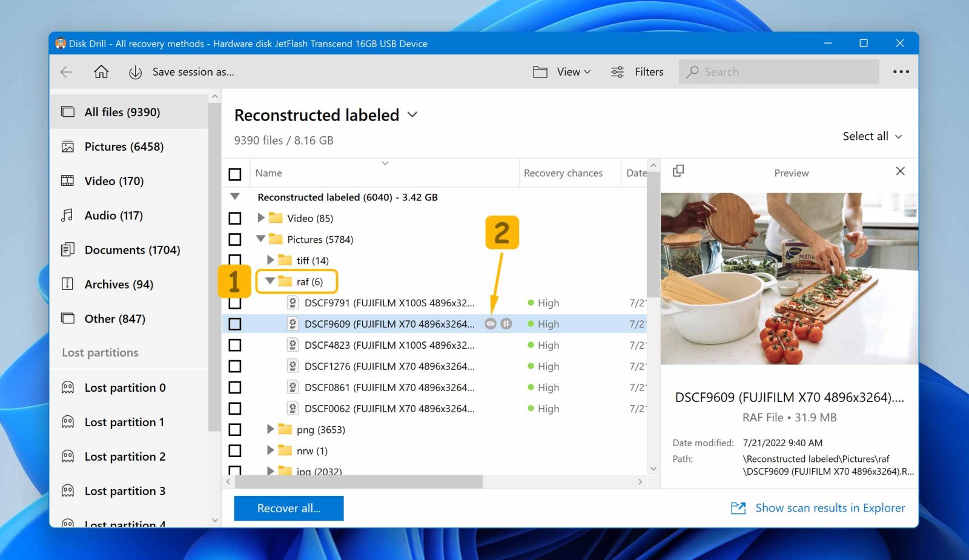969x560 pixels.
Task: Click the Save session download icon
Action: [134, 71]
